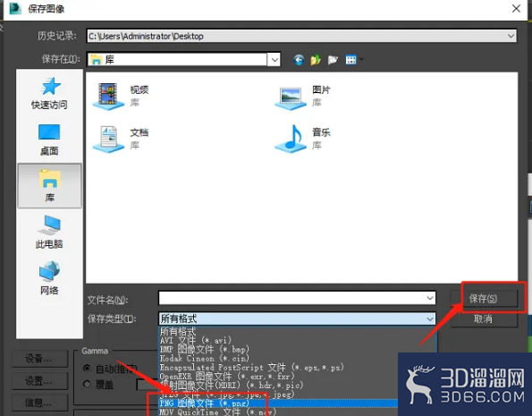Select 库 in the sidebar
This screenshot has height=416, width=532.
[x=49, y=185]
